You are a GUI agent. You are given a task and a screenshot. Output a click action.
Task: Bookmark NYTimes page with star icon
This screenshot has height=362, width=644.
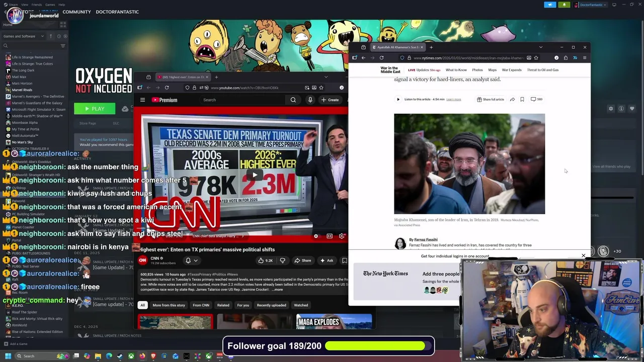536,58
